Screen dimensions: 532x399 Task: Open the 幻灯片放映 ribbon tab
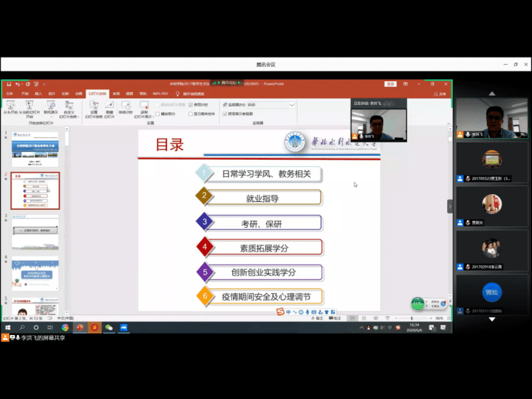tap(96, 93)
